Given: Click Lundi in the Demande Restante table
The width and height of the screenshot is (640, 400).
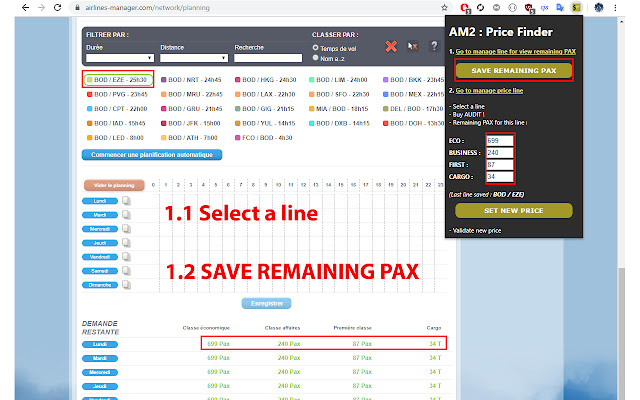Looking at the screenshot, I should 100,344.
